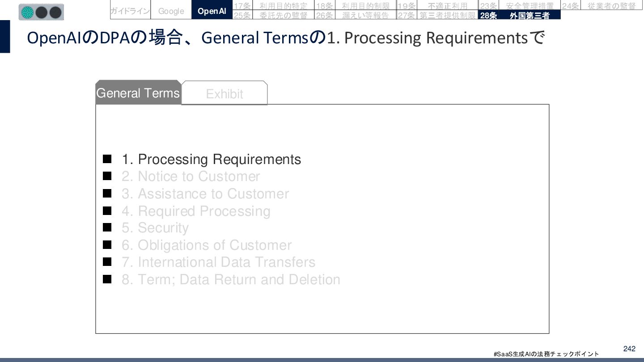Select the ガイドライン navigation tab
This screenshot has width=644, height=362.
[130, 11]
